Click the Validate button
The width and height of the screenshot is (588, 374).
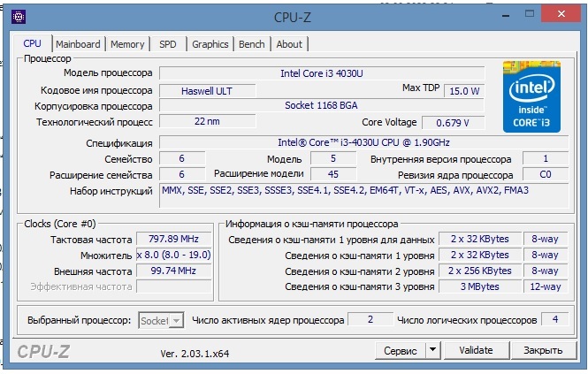(476, 350)
